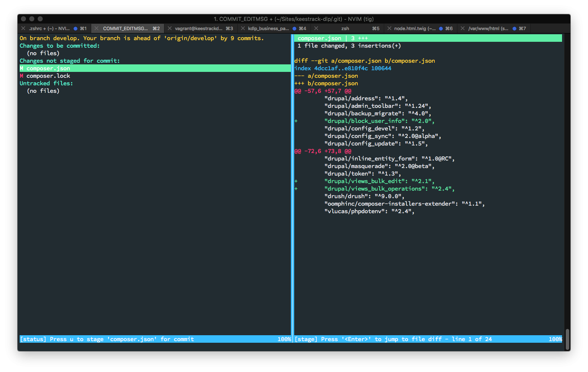Image resolution: width=588 pixels, height=372 pixels.
Task: Switch to the zsh tab
Action: (x=345, y=28)
